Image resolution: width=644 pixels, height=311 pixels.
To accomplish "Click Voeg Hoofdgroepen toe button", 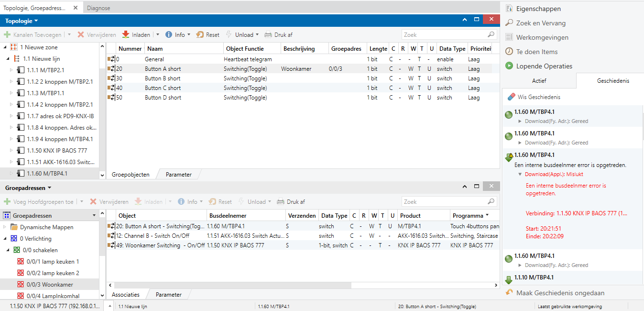I will (x=39, y=202).
